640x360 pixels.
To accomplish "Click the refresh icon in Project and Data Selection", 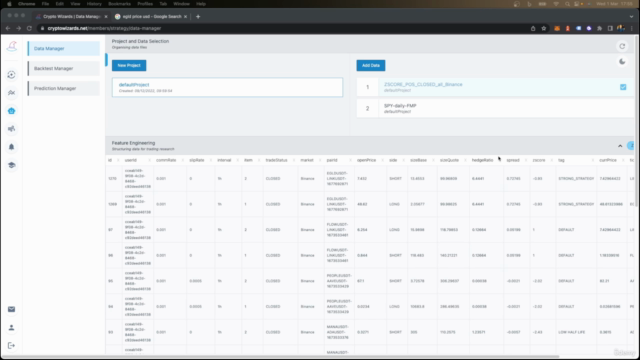I will point(622,46).
